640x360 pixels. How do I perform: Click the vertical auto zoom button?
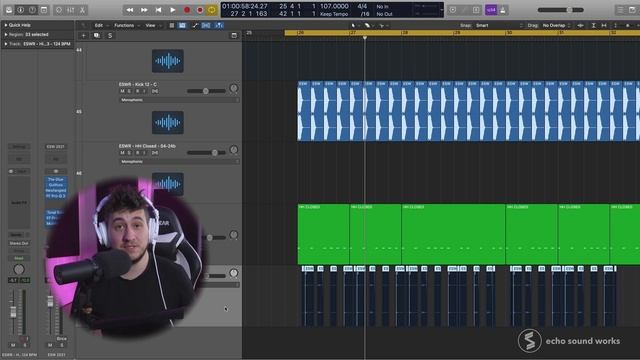point(593,25)
